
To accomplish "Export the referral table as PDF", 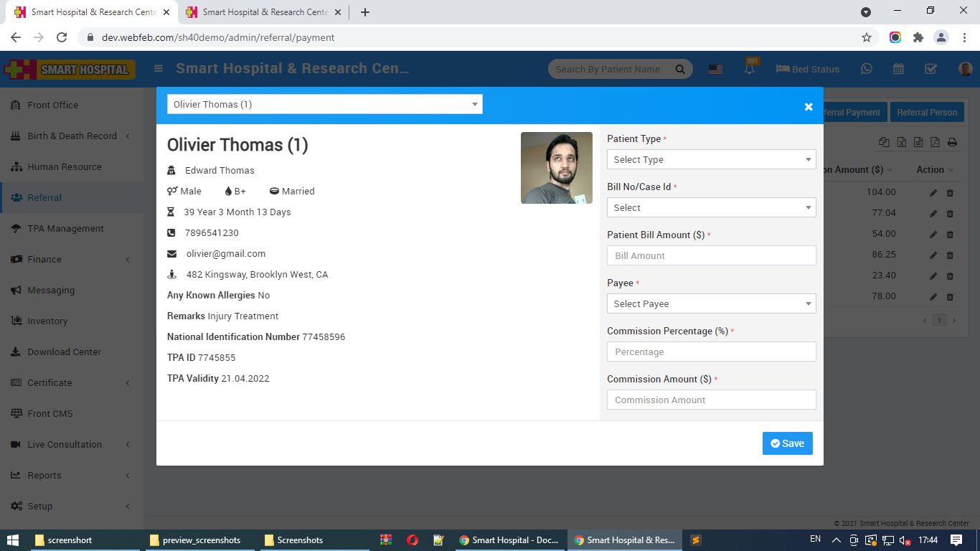I will (x=936, y=142).
